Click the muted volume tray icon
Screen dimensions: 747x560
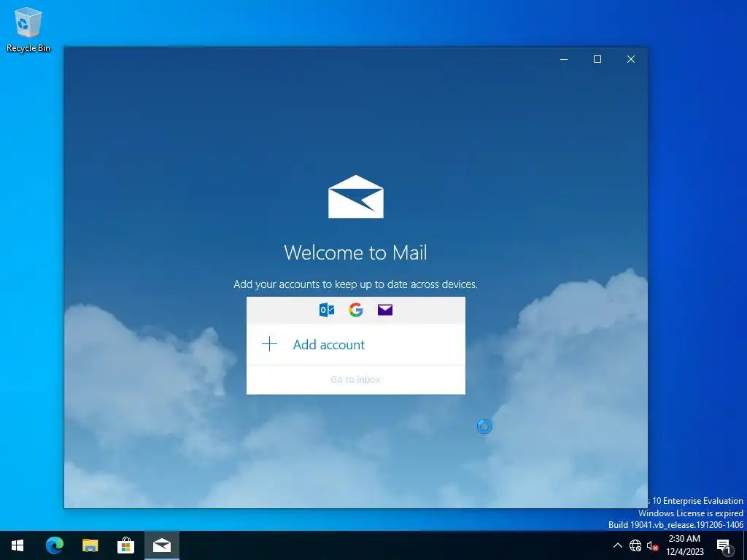tap(652, 545)
